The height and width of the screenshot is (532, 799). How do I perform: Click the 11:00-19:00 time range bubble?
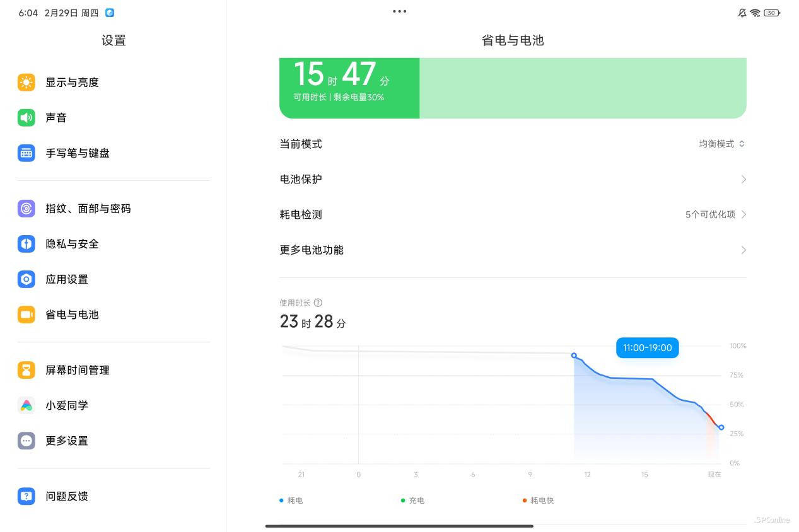pyautogui.click(x=647, y=348)
